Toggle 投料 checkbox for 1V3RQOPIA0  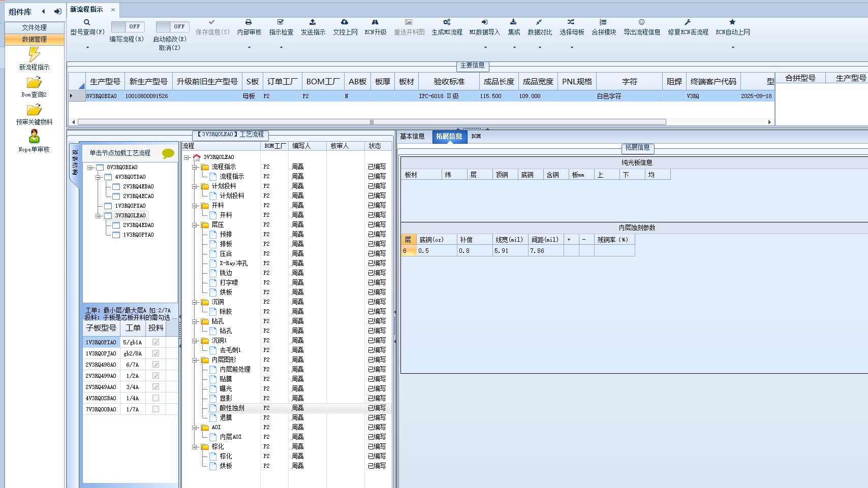tap(156, 342)
